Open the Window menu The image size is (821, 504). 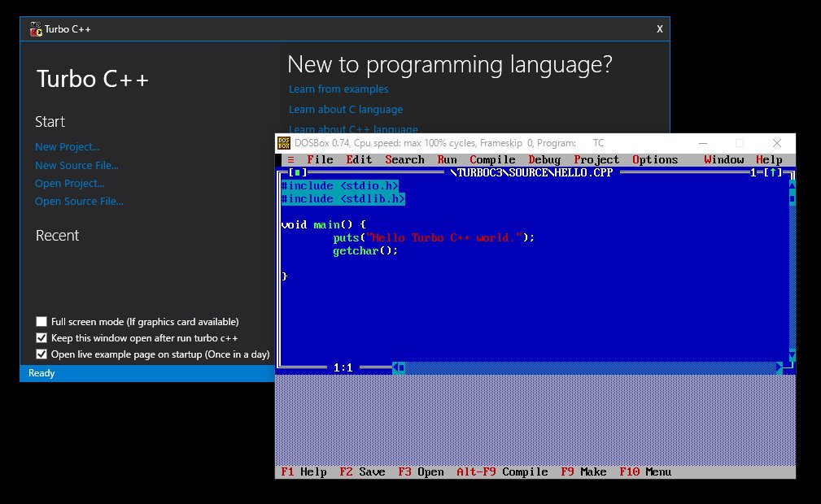723,159
